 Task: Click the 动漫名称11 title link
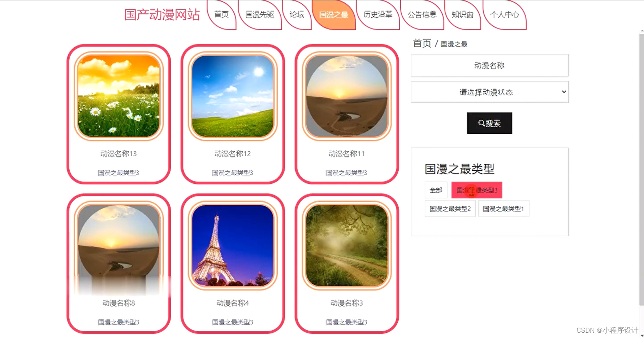pos(347,154)
